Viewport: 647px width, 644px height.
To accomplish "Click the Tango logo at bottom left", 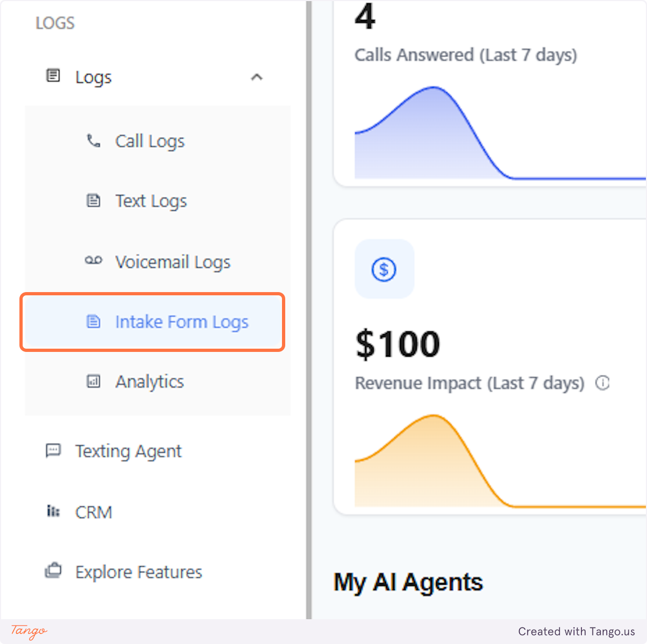I will [28, 631].
